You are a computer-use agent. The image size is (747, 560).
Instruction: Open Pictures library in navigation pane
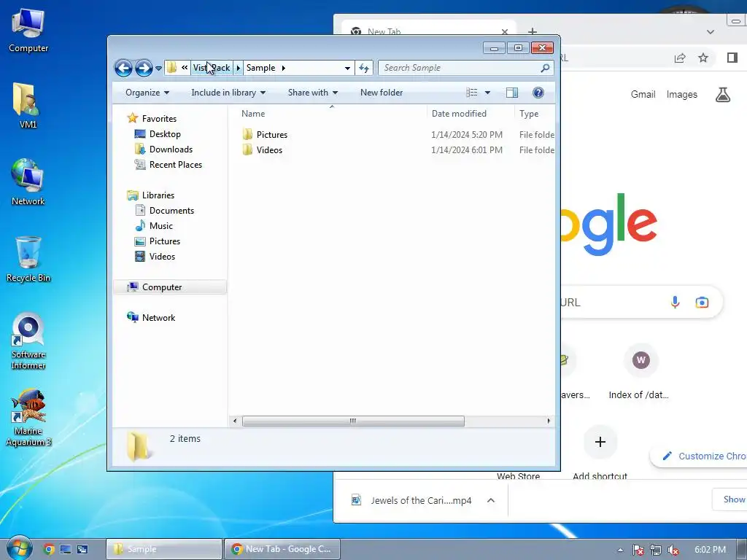[x=165, y=241]
